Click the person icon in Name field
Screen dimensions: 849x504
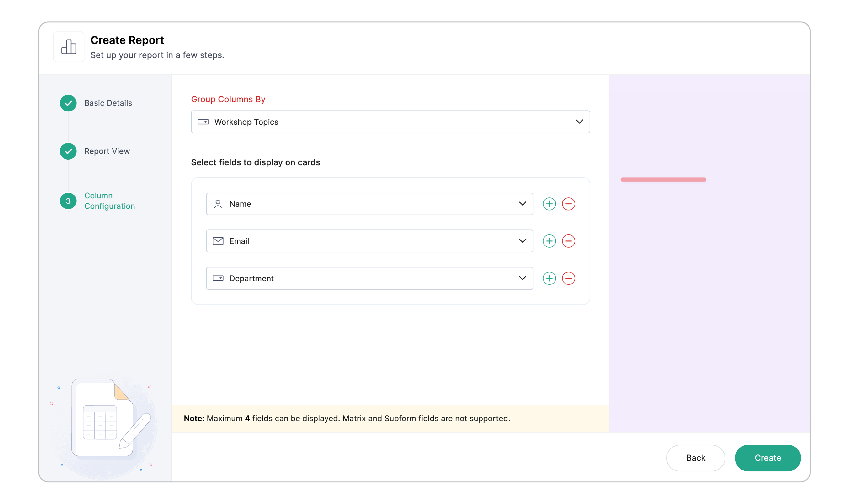coord(218,204)
